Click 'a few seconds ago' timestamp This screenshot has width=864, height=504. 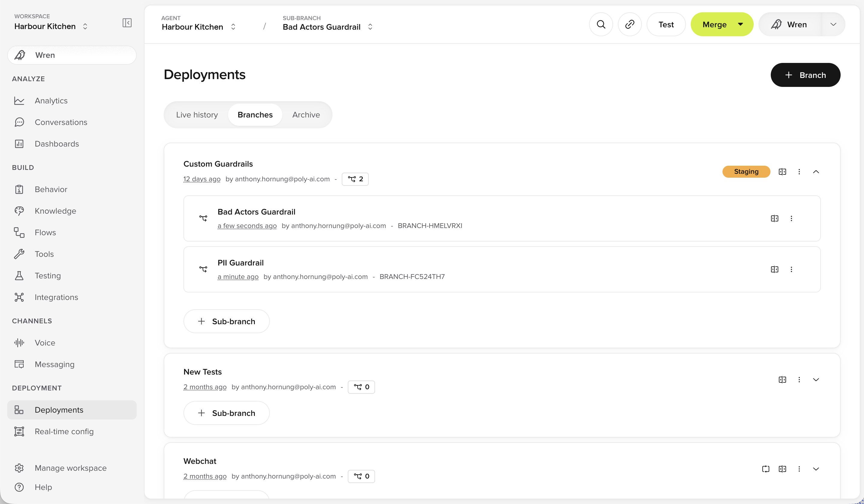(247, 226)
